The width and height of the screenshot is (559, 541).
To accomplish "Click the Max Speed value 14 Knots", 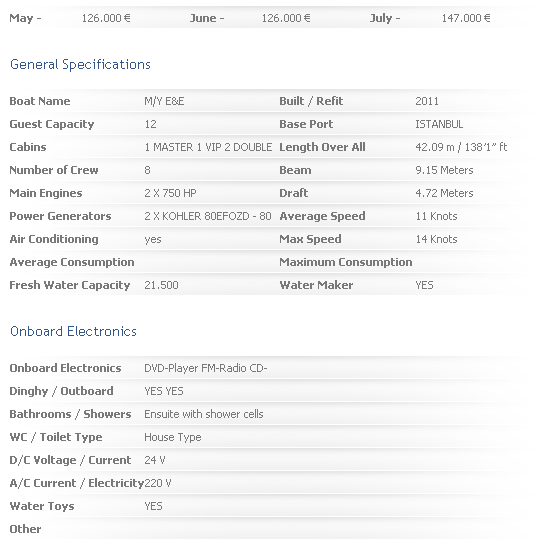I will point(436,239).
